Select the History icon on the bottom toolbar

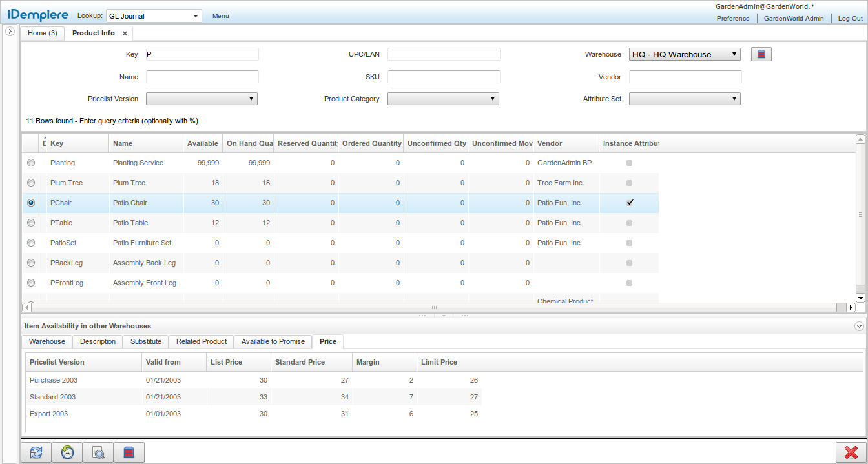pos(67,452)
